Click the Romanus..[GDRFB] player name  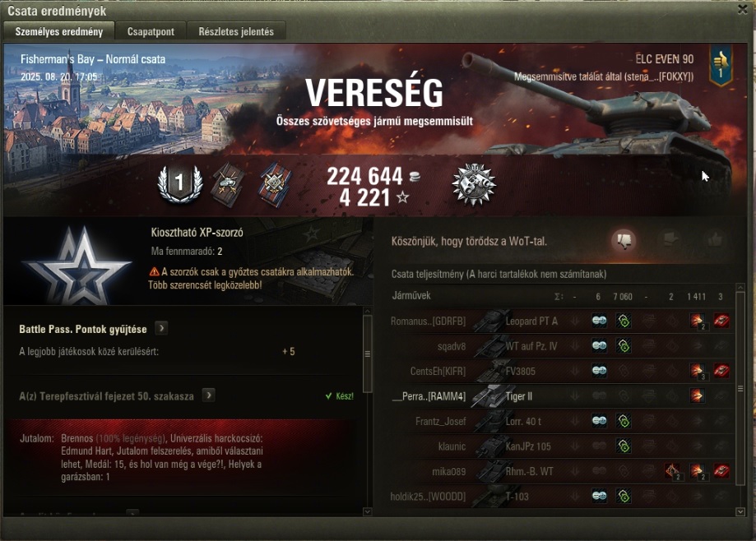(428, 321)
